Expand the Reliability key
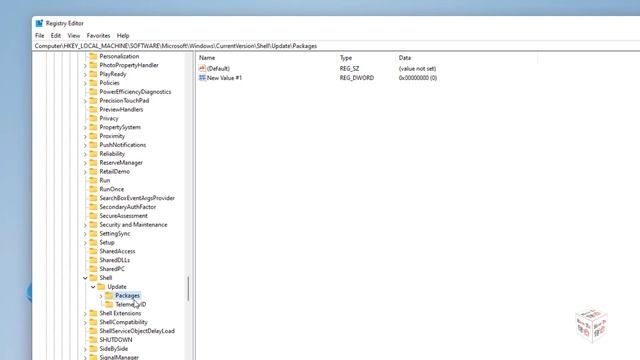Image resolution: width=640 pixels, height=360 pixels. [x=85, y=154]
